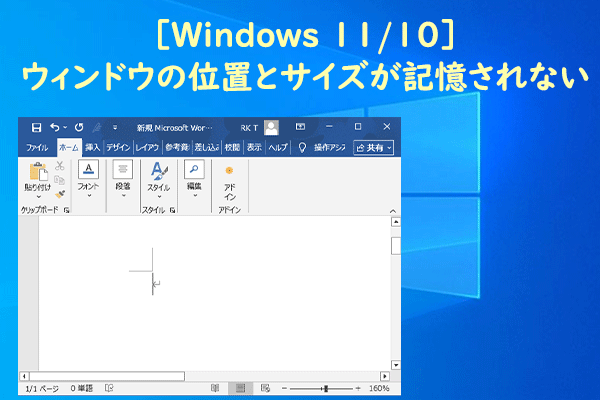Viewport: 600px width, 400px height.
Task: Collapse the ribbon with the chevron
Action: [393, 211]
